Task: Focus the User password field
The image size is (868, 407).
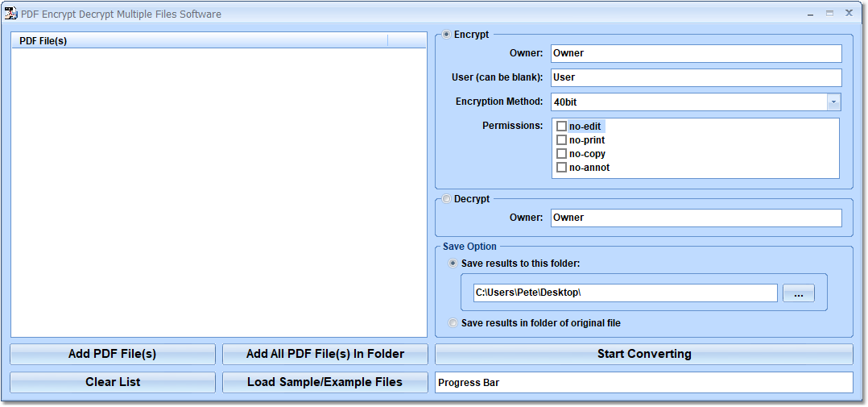Action: coord(696,77)
